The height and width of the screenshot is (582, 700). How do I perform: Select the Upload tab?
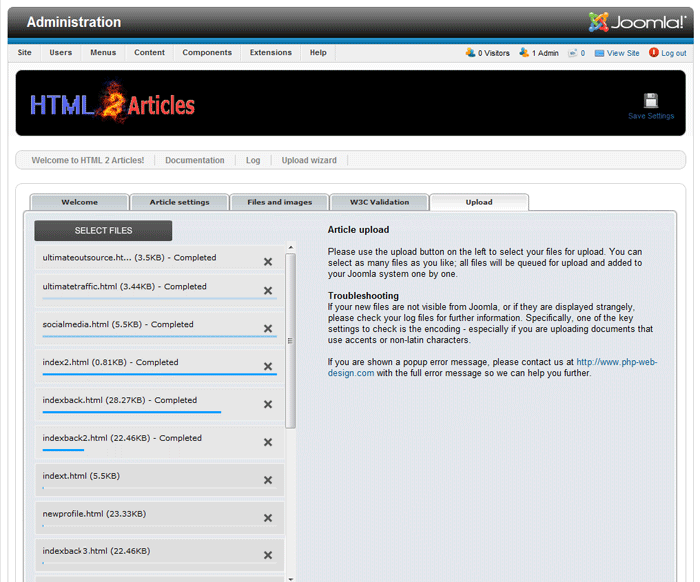pyautogui.click(x=479, y=202)
